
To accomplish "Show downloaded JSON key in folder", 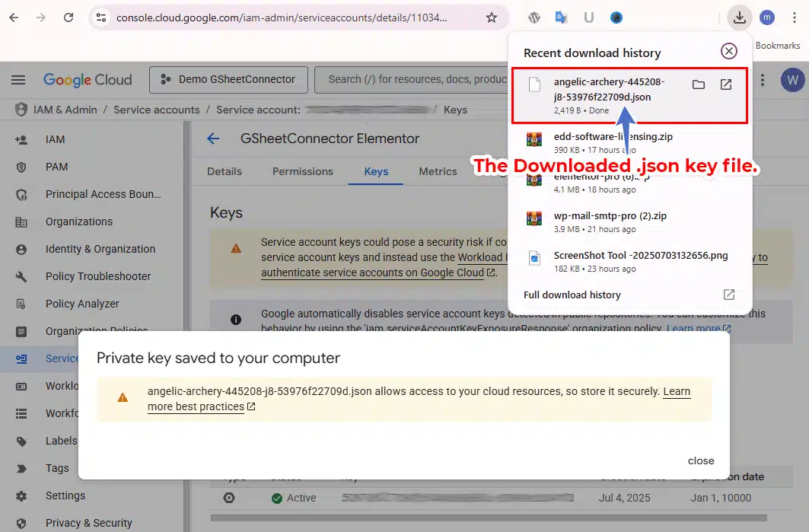I will click(x=698, y=84).
